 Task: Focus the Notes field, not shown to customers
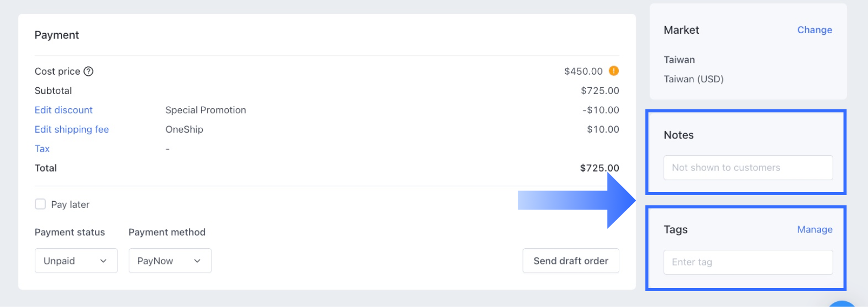pyautogui.click(x=748, y=168)
